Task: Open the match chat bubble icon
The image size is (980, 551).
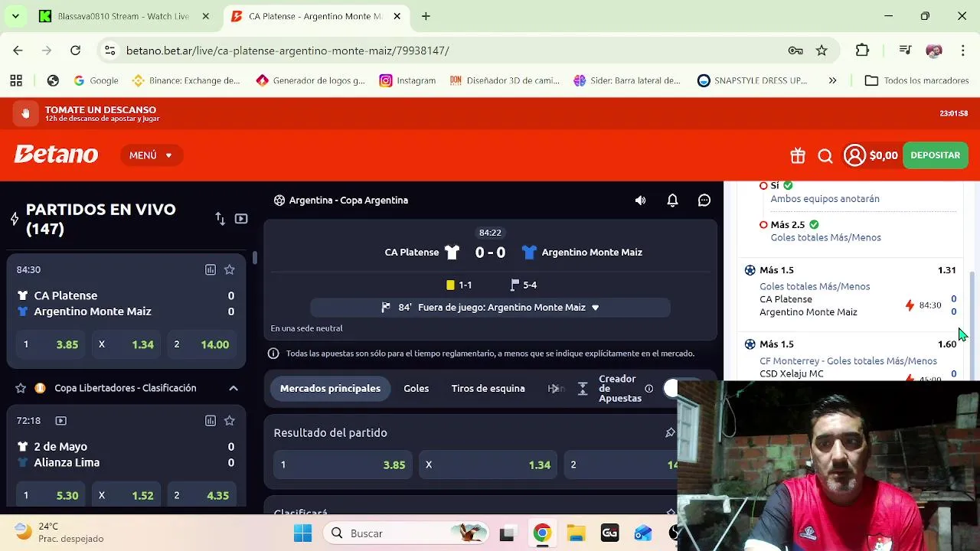Action: pyautogui.click(x=704, y=201)
